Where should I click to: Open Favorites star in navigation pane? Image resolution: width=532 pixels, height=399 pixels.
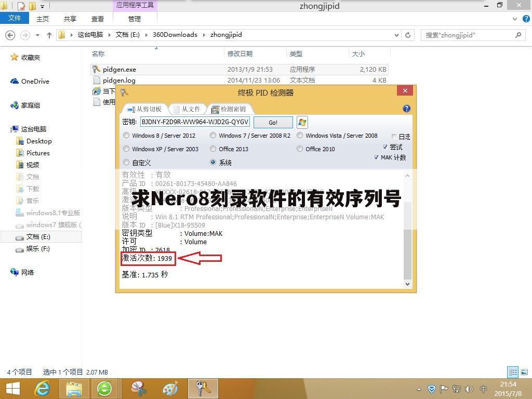(14, 57)
